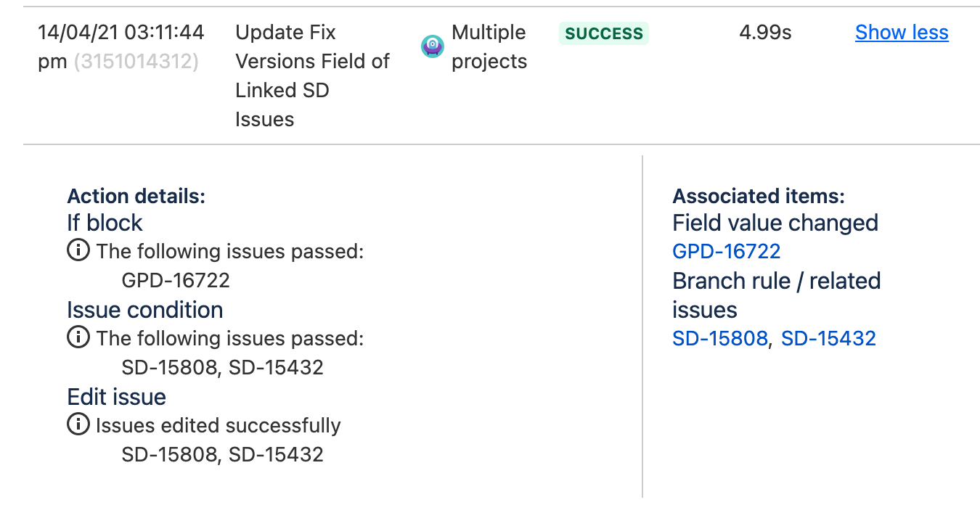Click the info icon under Edit issue
Screen dimensions: 980x505
78,425
